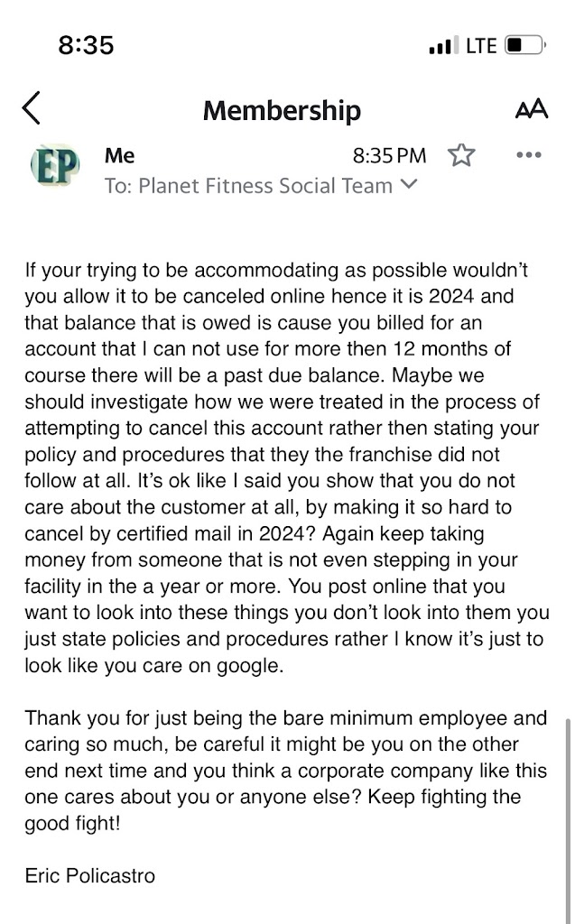Viewport: 575px width, 924px height.
Task: Expand recipient details chevron
Action: (x=409, y=185)
